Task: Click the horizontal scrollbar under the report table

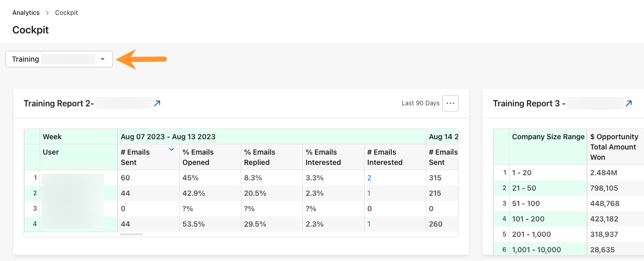Action: tap(131, 234)
